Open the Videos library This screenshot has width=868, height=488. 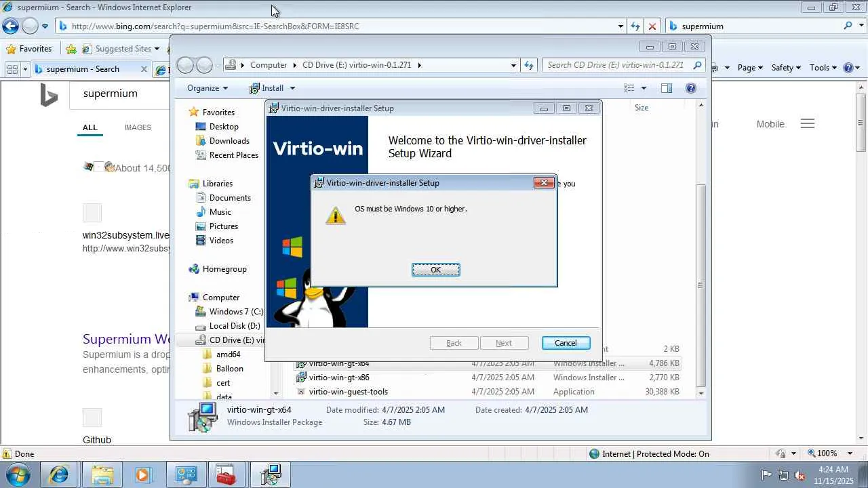[221, 241]
